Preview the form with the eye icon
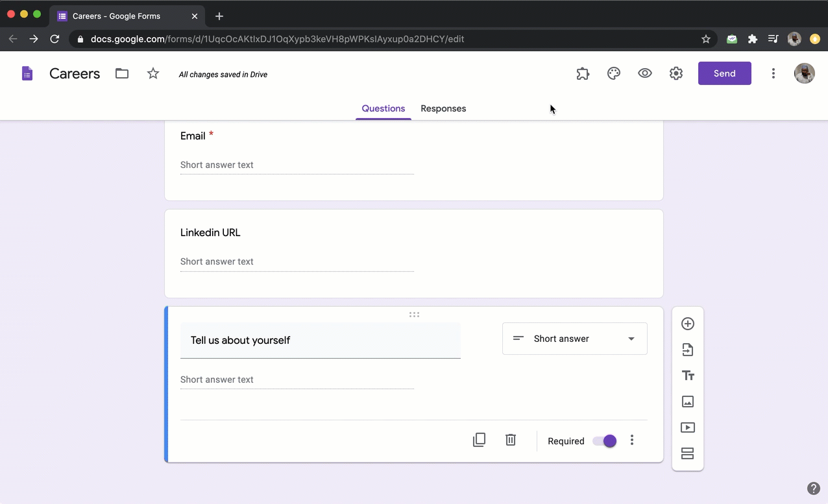 pyautogui.click(x=645, y=73)
